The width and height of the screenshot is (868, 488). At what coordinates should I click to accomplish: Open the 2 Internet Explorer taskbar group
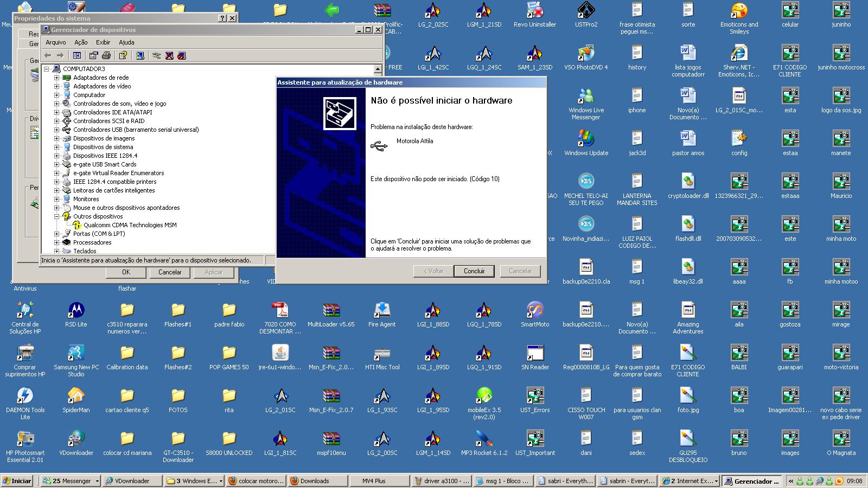coord(690,481)
